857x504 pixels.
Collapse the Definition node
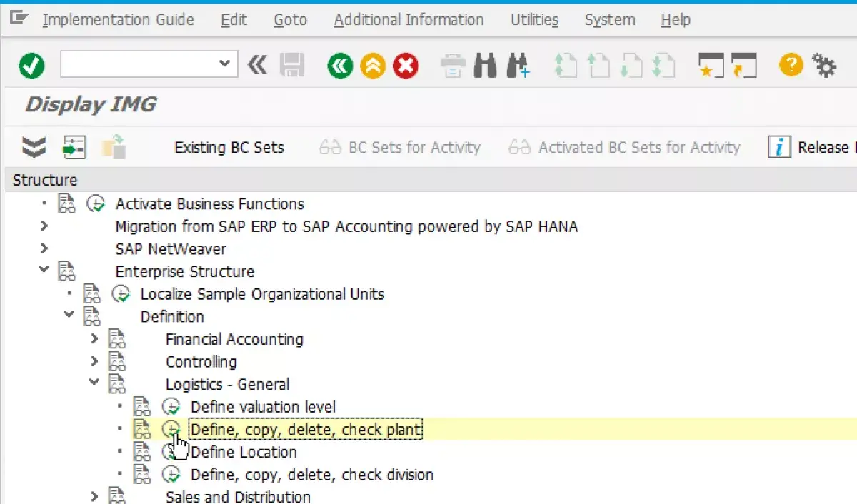click(x=69, y=316)
